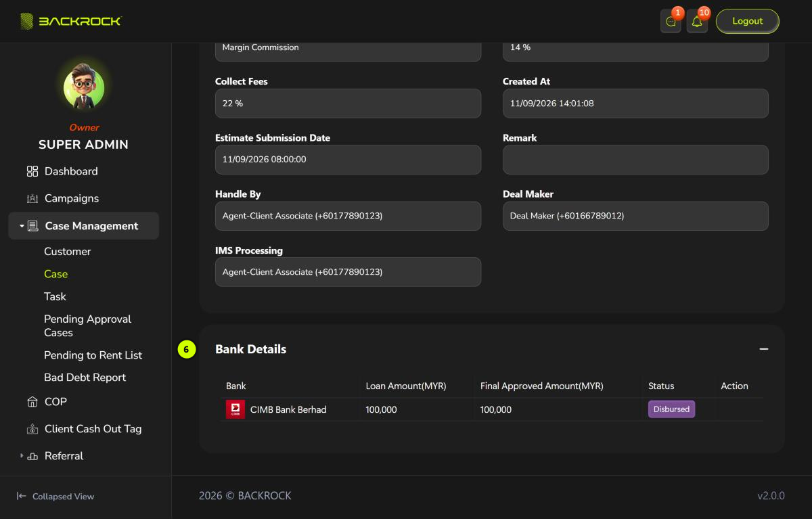The width and height of the screenshot is (812, 519).
Task: Open the chat messages icon
Action: (671, 22)
